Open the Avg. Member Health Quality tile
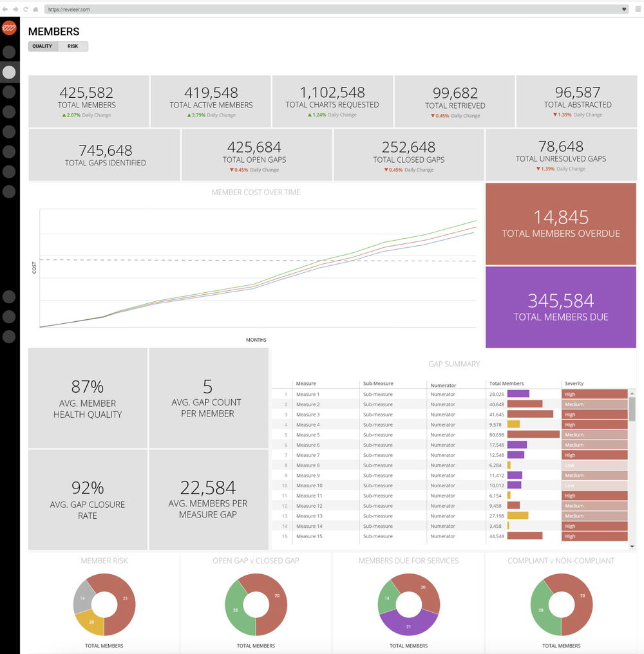This screenshot has width=644, height=654. tap(88, 398)
